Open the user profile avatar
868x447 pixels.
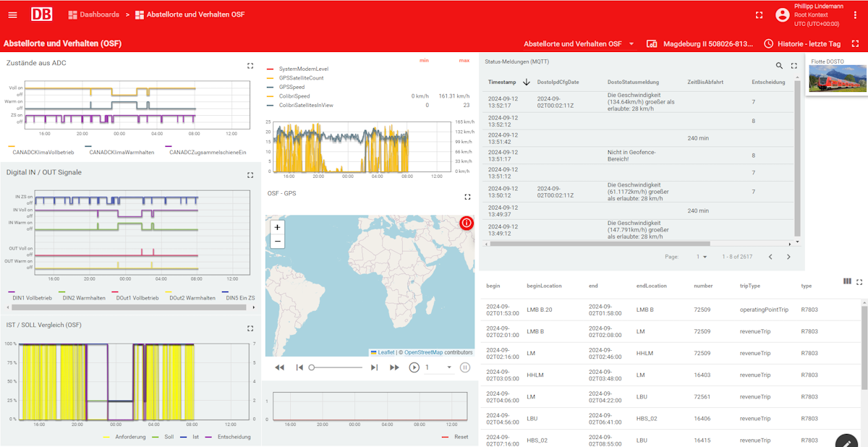tap(782, 14)
